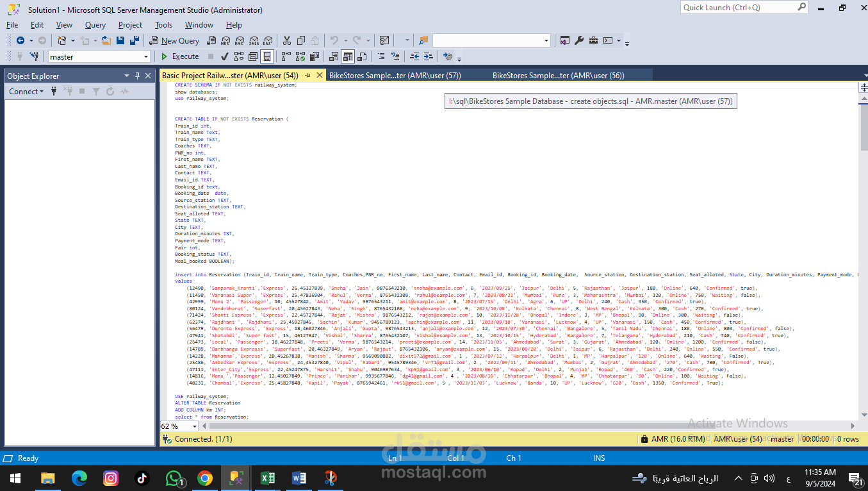This screenshot has width=868, height=491.
Task: Select the Results to Grid icon
Action: [x=347, y=56]
